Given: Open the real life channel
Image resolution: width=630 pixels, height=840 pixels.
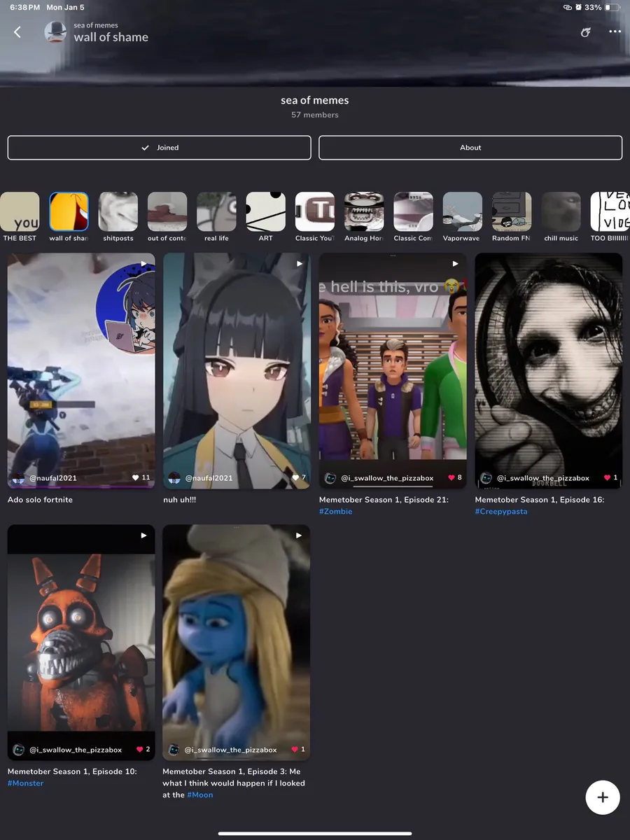Looking at the screenshot, I should (x=216, y=218).
